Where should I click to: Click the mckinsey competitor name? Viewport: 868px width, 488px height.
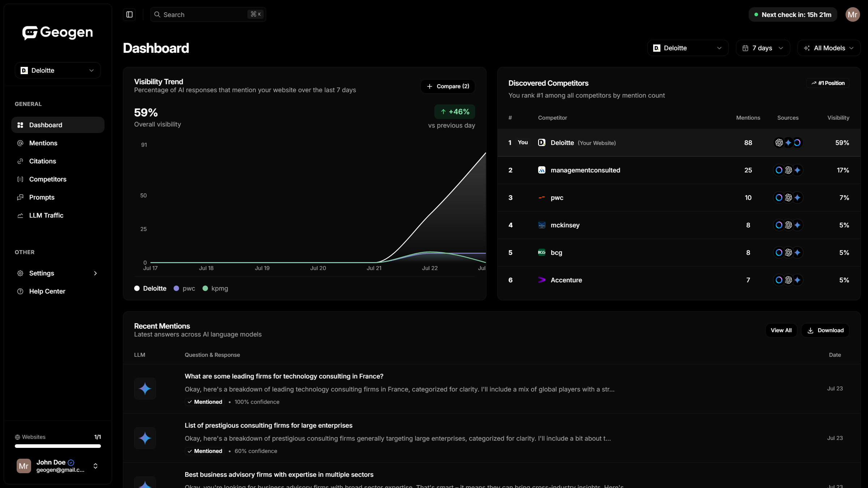click(565, 225)
